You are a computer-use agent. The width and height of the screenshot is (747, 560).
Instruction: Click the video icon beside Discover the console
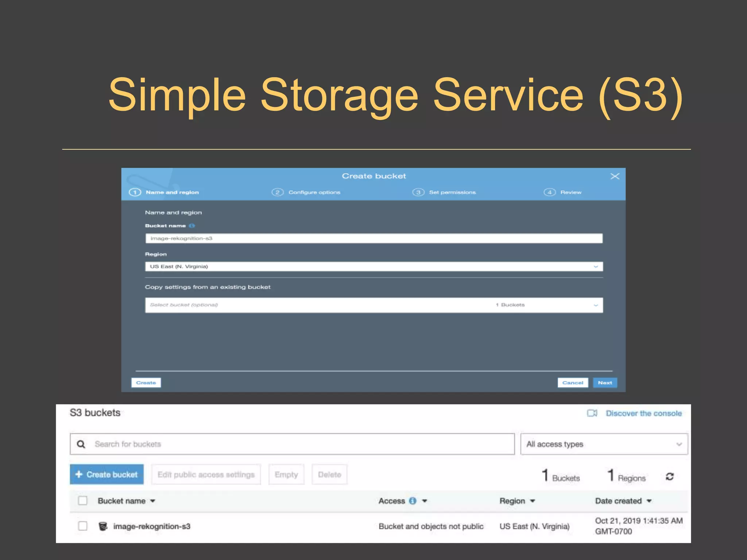point(592,413)
